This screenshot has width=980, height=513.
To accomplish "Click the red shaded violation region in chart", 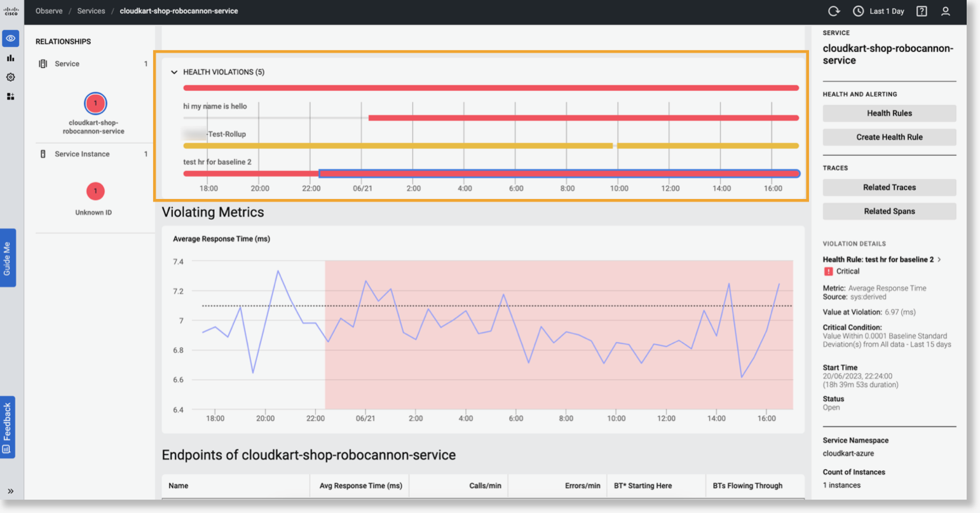I will [x=559, y=334].
